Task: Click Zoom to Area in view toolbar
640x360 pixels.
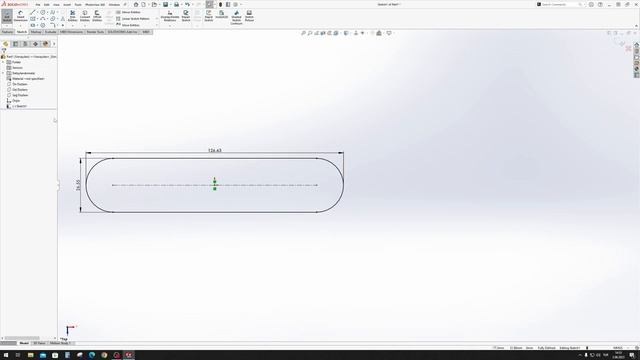Action: (310, 33)
